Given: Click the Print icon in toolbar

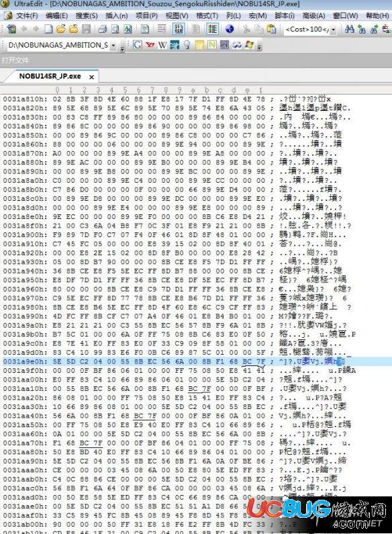Looking at the screenshot, I should tap(103, 30).
